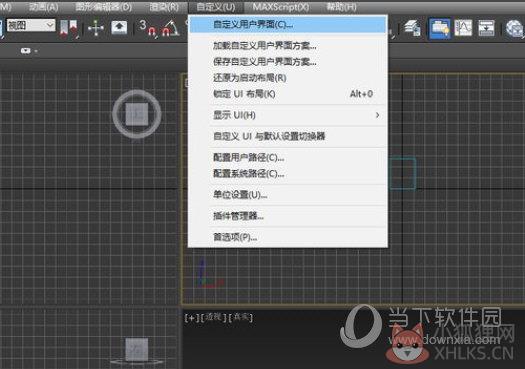The image size is (525, 369).
Task: Toggle the Angle Snap icon
Action: point(170,28)
